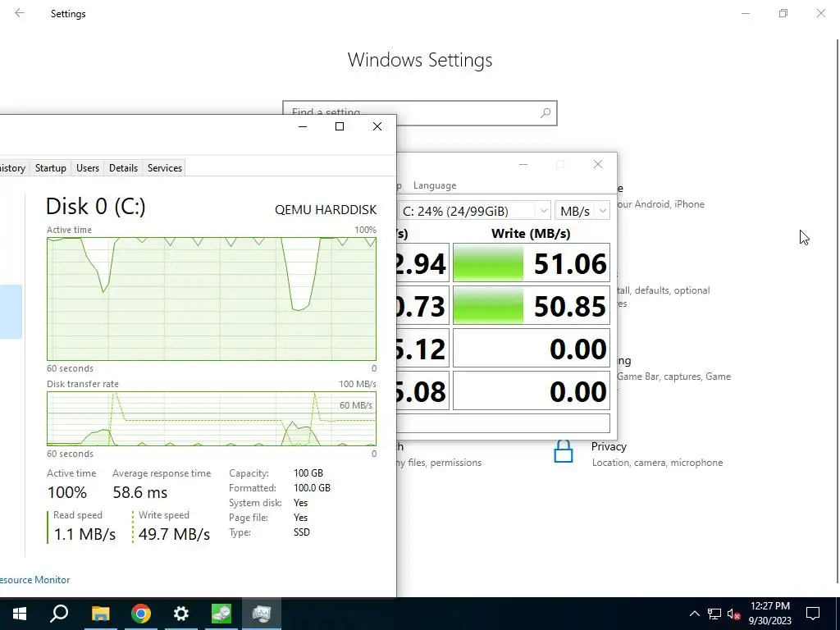The image size is (840, 630).
Task: Open network status tray icon
Action: (714, 614)
